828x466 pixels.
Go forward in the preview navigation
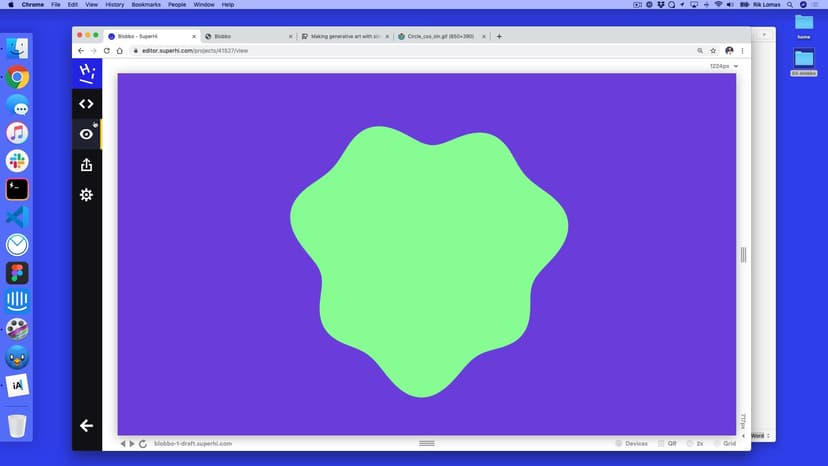132,443
